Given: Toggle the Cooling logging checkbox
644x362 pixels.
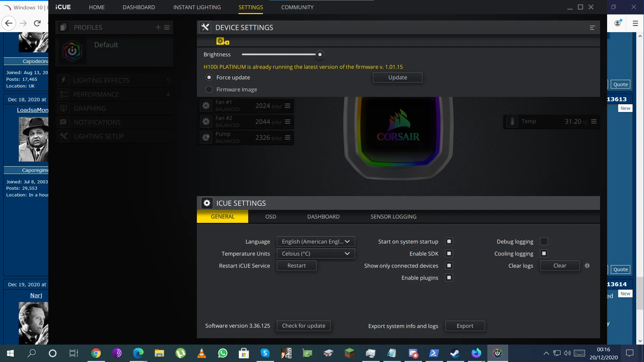Looking at the screenshot, I should pyautogui.click(x=544, y=253).
